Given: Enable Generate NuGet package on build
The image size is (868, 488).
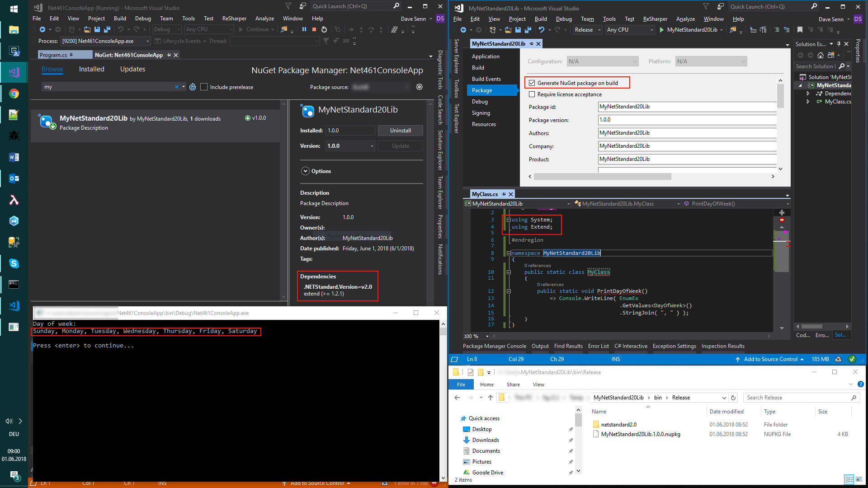Looking at the screenshot, I should [532, 82].
